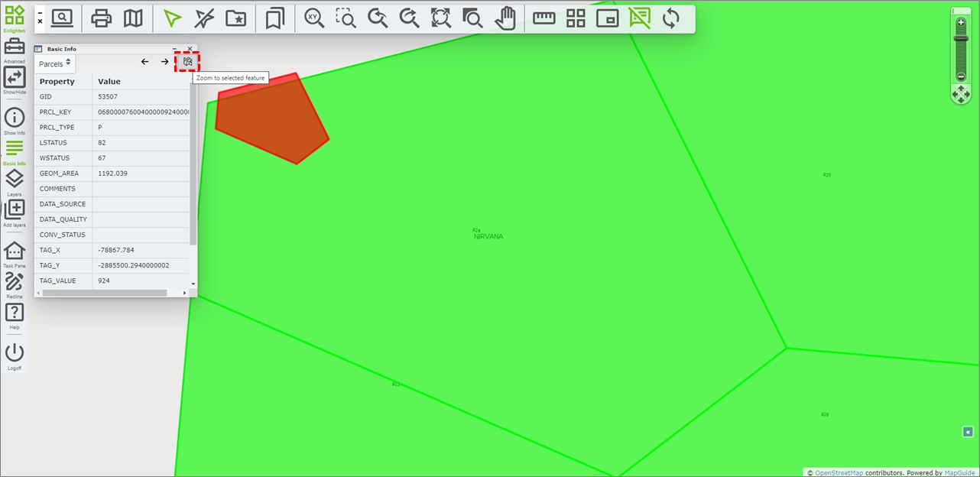Collapse the toolbar with minus button

pos(40,13)
